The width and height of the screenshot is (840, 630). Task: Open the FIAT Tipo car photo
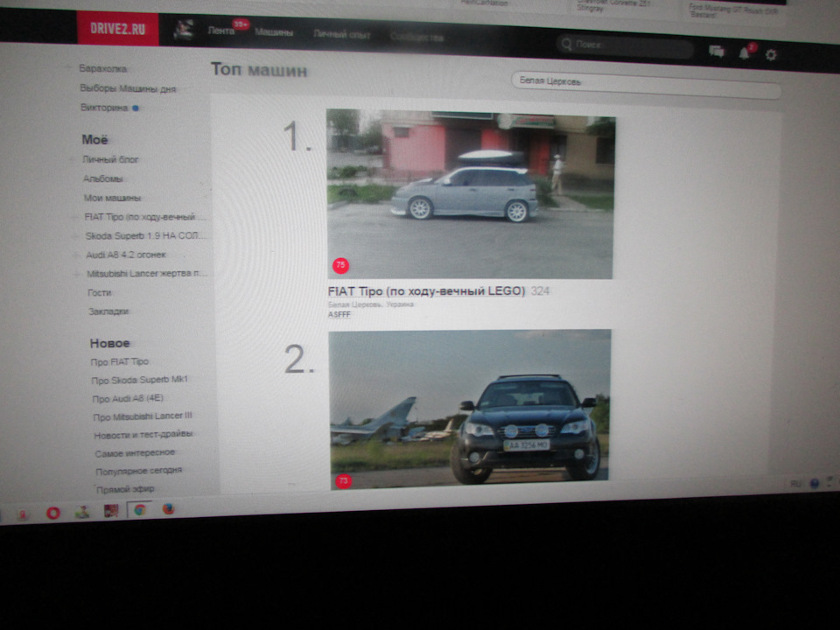(x=471, y=194)
